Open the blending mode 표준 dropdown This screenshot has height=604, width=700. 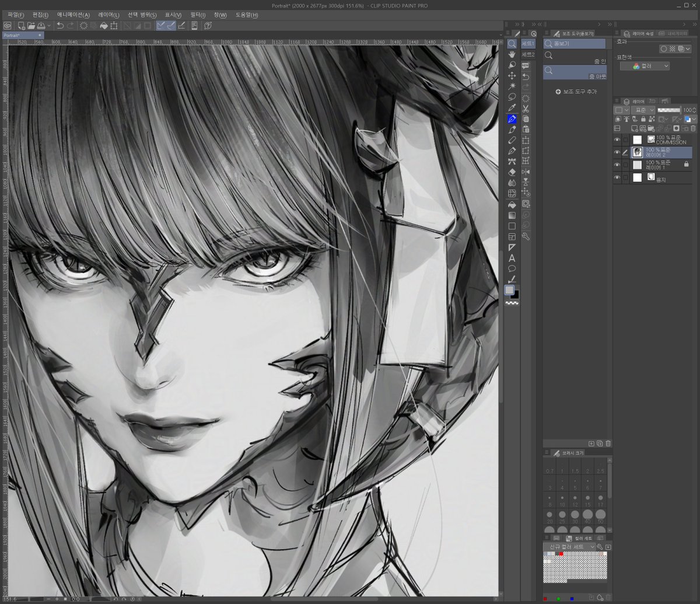[643, 110]
